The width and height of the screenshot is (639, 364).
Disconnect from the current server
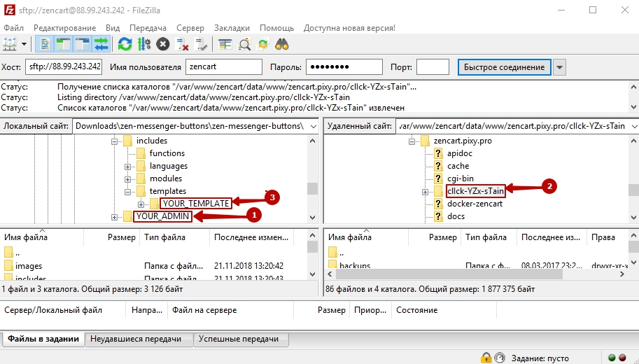182,44
